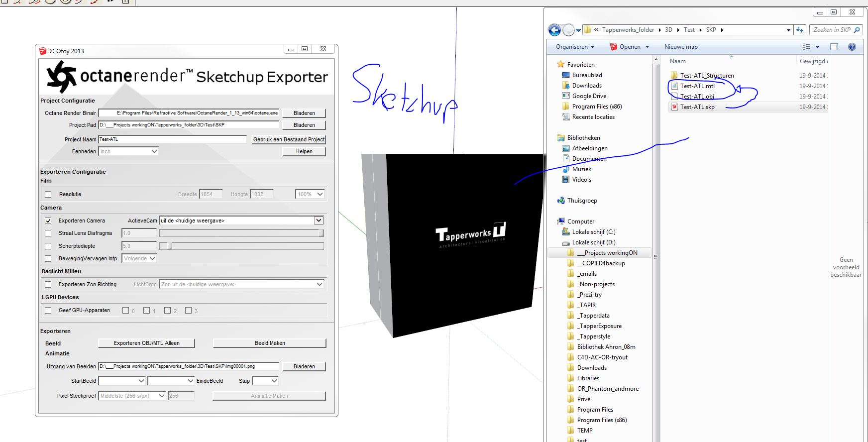Click Bladeren next to Octane Render Binair

click(304, 113)
